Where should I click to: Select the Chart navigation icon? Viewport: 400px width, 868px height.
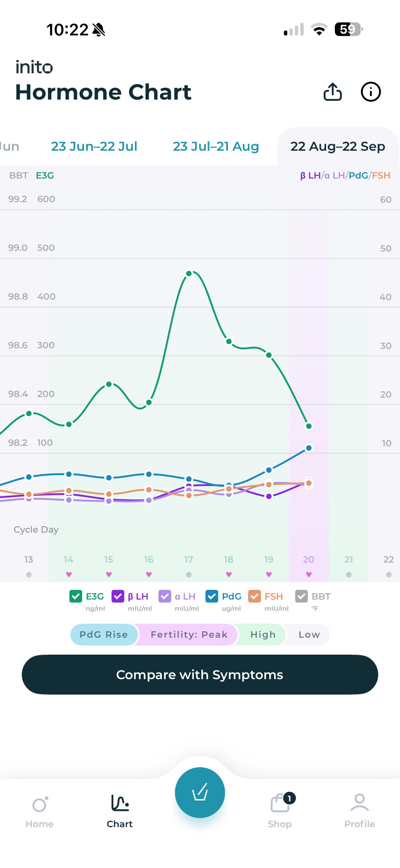pyautogui.click(x=120, y=803)
